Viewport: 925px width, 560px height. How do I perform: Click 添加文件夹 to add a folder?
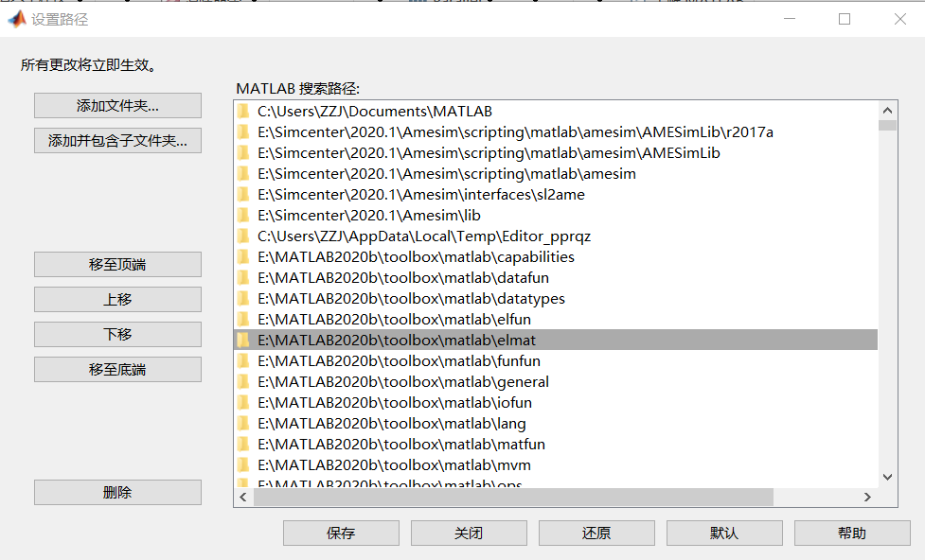click(x=116, y=105)
